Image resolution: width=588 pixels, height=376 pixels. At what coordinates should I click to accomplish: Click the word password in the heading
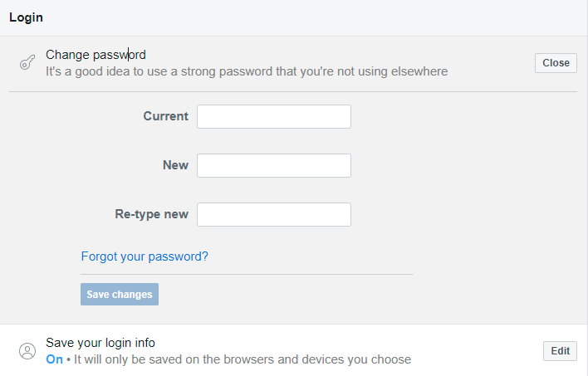point(120,55)
